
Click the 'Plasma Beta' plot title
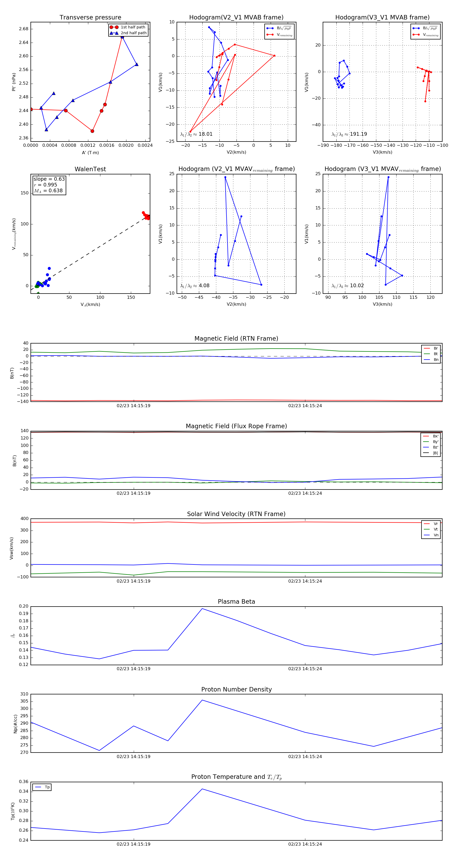236,602
